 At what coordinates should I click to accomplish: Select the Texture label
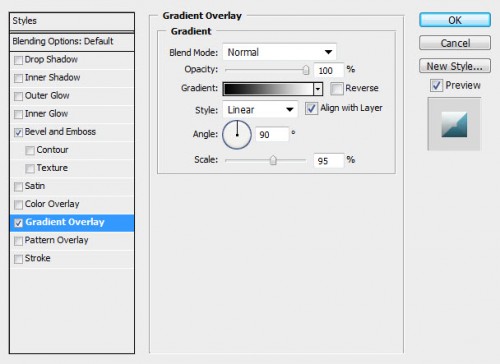click(52, 168)
